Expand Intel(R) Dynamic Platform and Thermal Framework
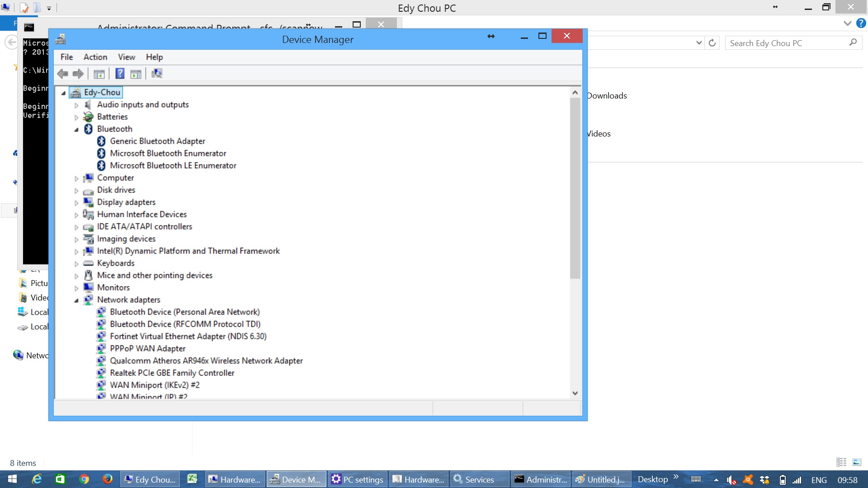The height and width of the screenshot is (488, 868). [x=76, y=251]
